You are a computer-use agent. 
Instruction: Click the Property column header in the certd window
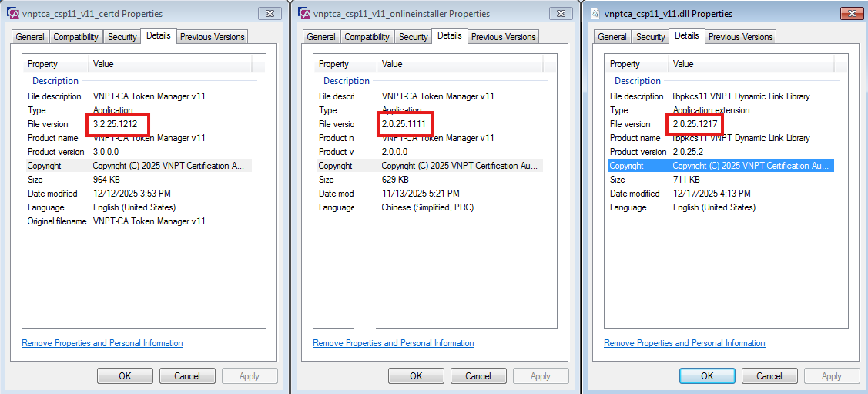pyautogui.click(x=55, y=64)
